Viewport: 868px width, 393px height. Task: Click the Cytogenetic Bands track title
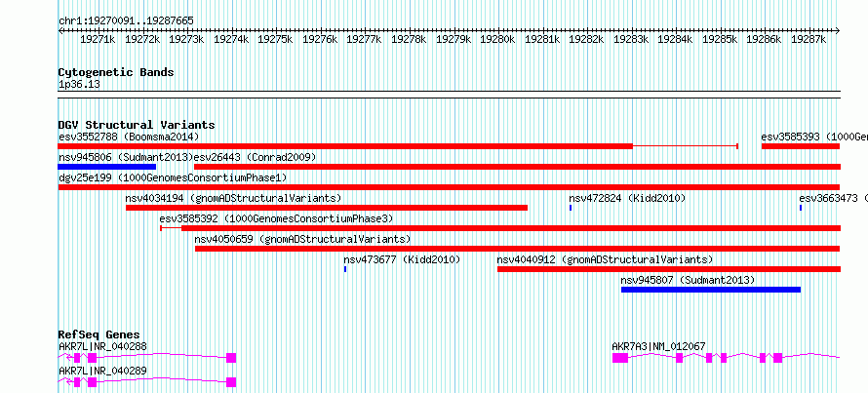116,72
